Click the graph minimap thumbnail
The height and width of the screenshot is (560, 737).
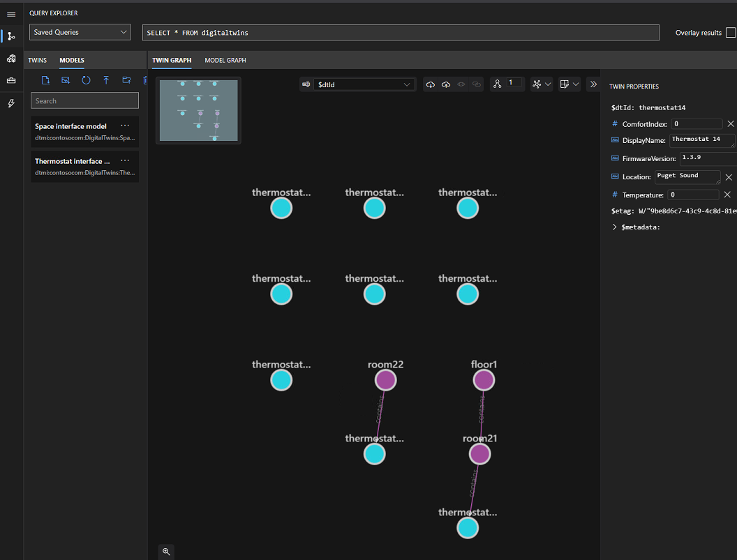pyautogui.click(x=198, y=110)
